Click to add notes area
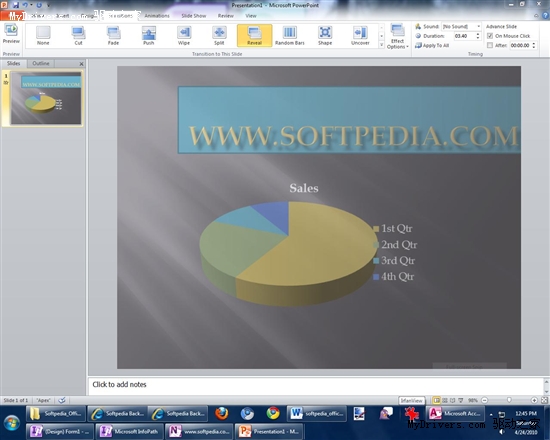Image resolution: width=550 pixels, height=440 pixels. [316, 386]
